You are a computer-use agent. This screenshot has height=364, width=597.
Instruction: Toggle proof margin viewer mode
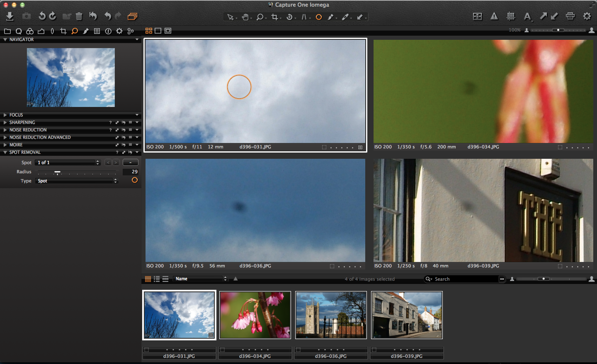click(x=167, y=30)
